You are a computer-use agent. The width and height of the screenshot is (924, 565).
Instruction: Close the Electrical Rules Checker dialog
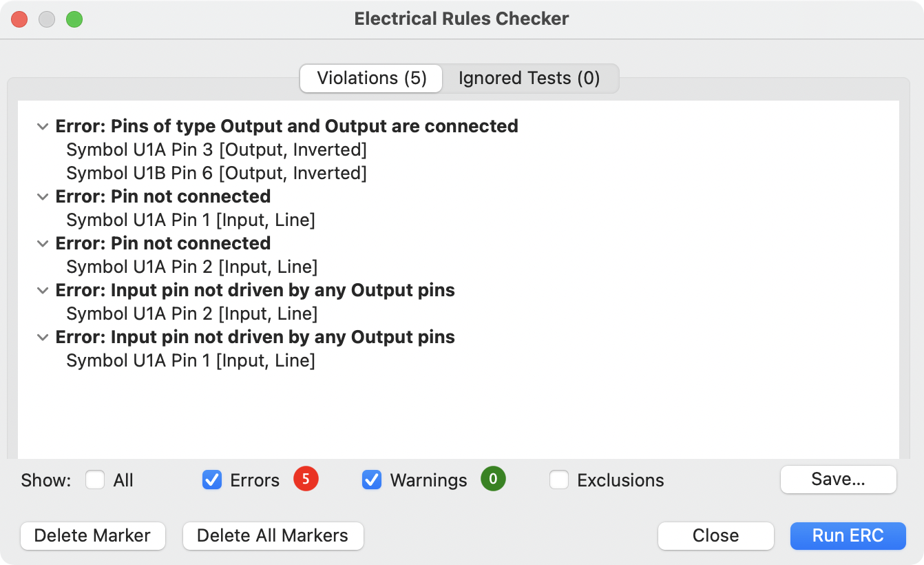pyautogui.click(x=715, y=535)
